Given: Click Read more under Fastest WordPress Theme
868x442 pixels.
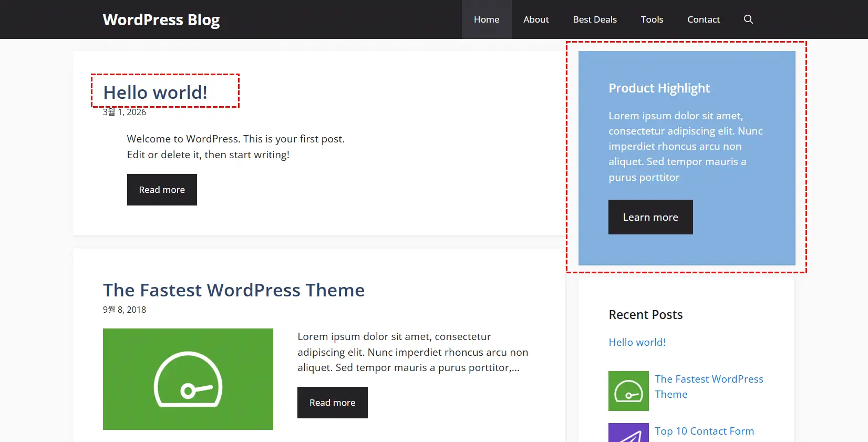Looking at the screenshot, I should click(333, 403).
